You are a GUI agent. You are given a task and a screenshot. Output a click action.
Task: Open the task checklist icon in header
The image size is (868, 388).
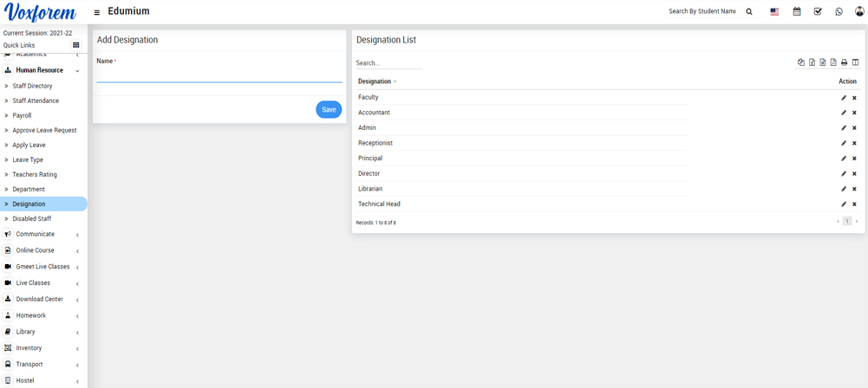click(x=818, y=11)
